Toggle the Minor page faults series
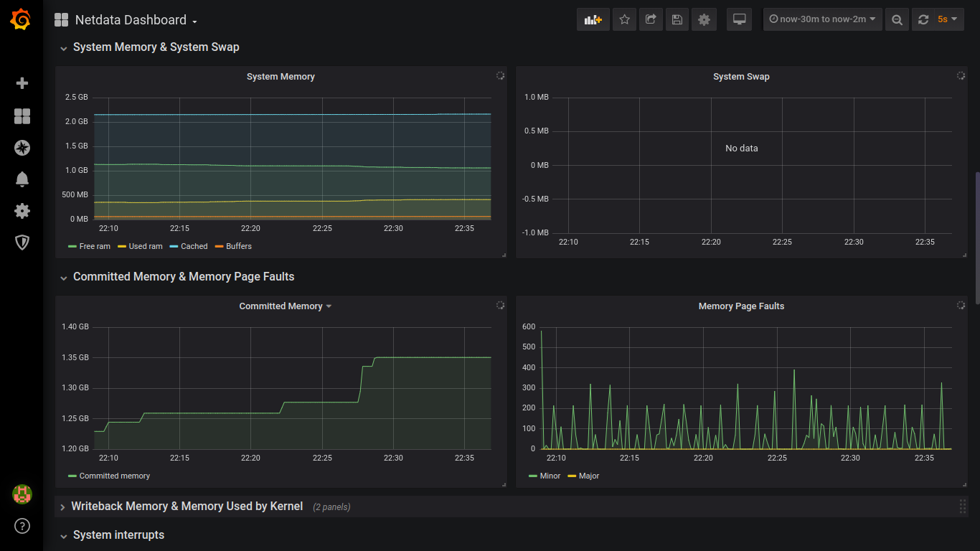The width and height of the screenshot is (980, 551). pos(550,476)
